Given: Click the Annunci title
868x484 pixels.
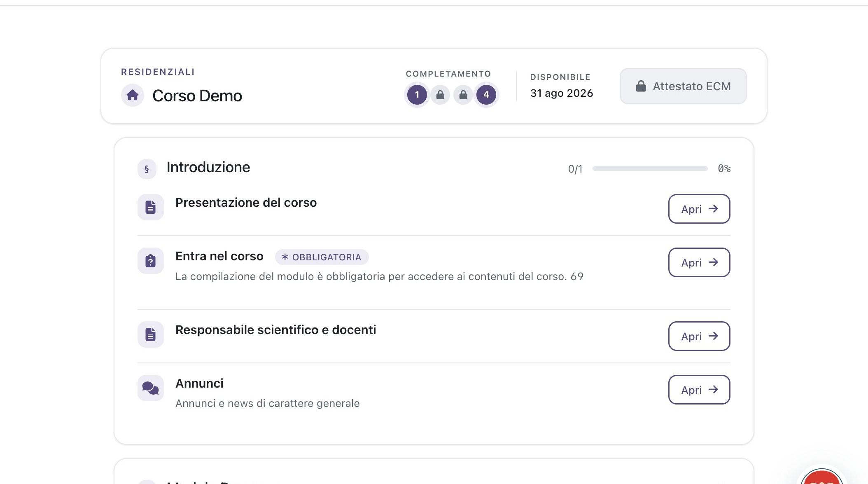Looking at the screenshot, I should click(199, 383).
